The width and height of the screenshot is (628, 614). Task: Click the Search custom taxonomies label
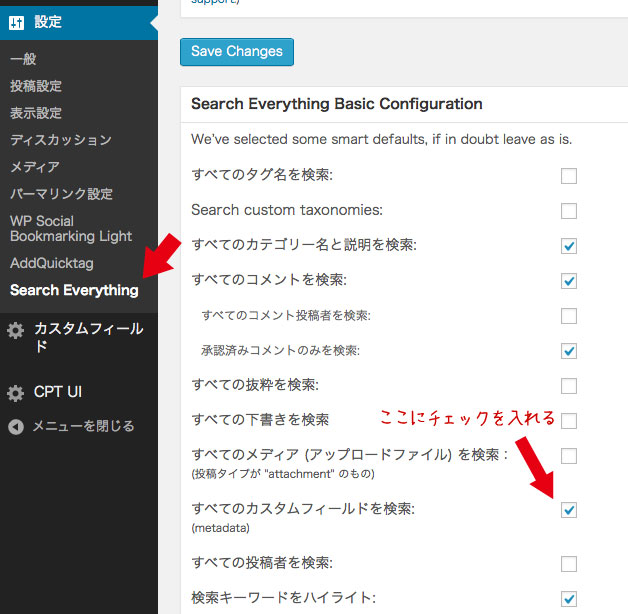pos(287,210)
